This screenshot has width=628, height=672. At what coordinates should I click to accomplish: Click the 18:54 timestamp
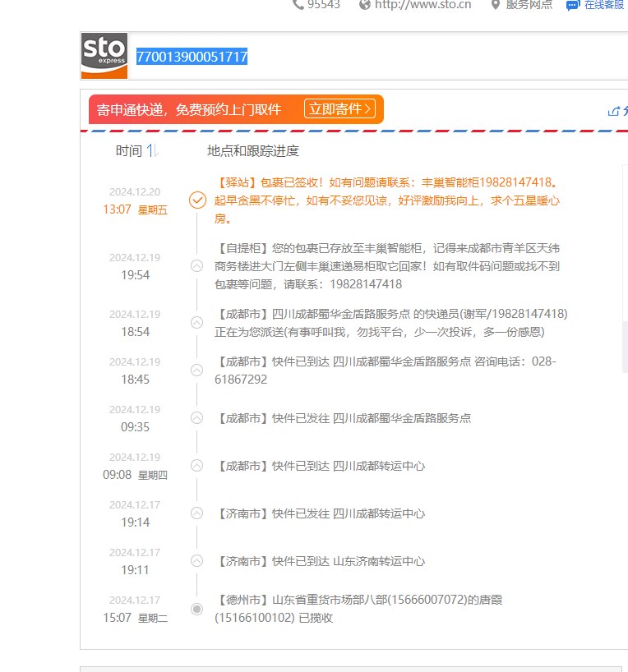coord(135,332)
